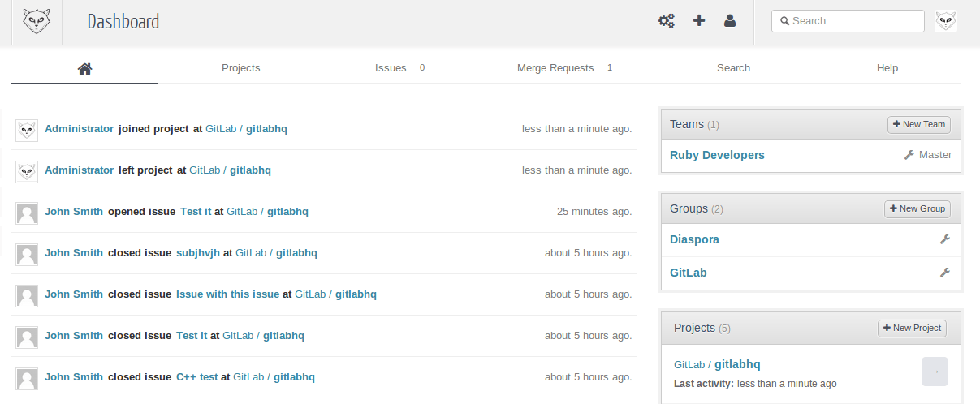
Task: Click the plus icon in header
Action: click(698, 21)
